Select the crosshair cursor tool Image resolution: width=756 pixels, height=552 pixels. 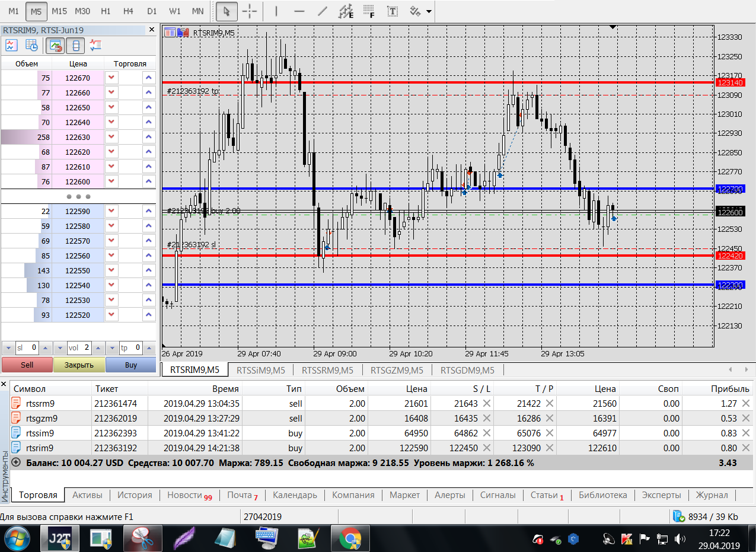(x=250, y=11)
